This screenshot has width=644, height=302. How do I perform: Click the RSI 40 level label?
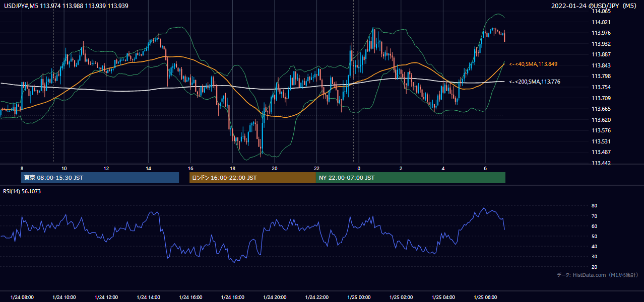tap(595, 246)
